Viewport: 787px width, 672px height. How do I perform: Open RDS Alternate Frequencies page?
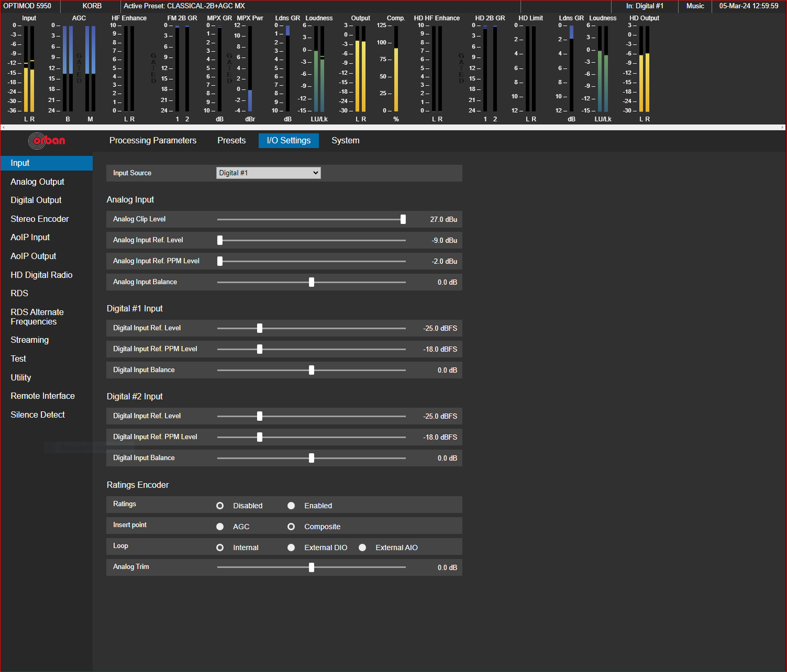[x=37, y=317]
